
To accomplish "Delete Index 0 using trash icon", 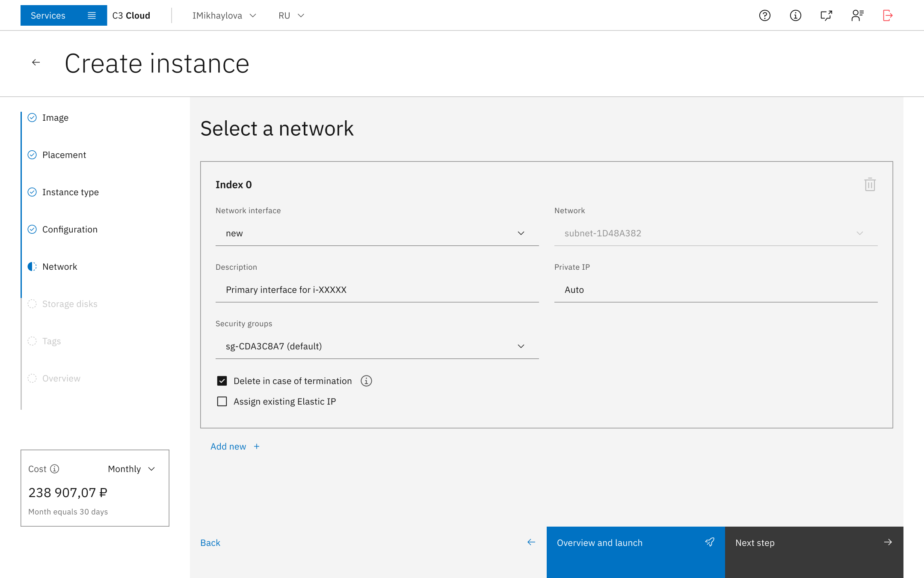I will click(x=870, y=185).
